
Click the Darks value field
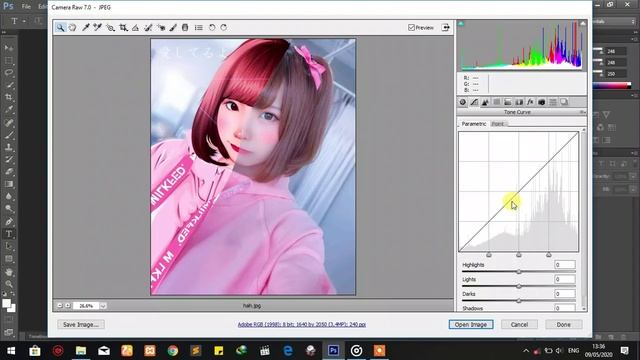(565, 294)
